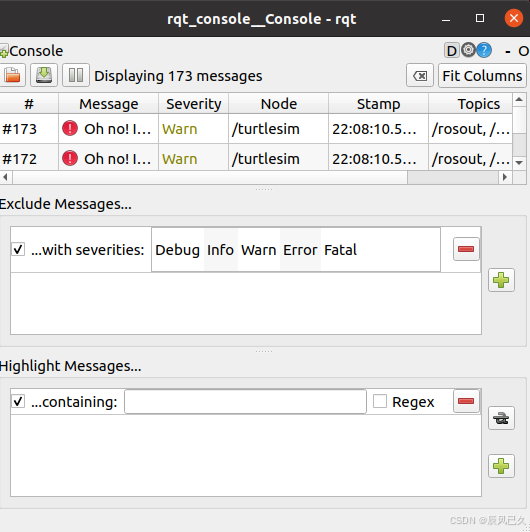
Task: Click the table's scroll down arrow
Action: 519,163
